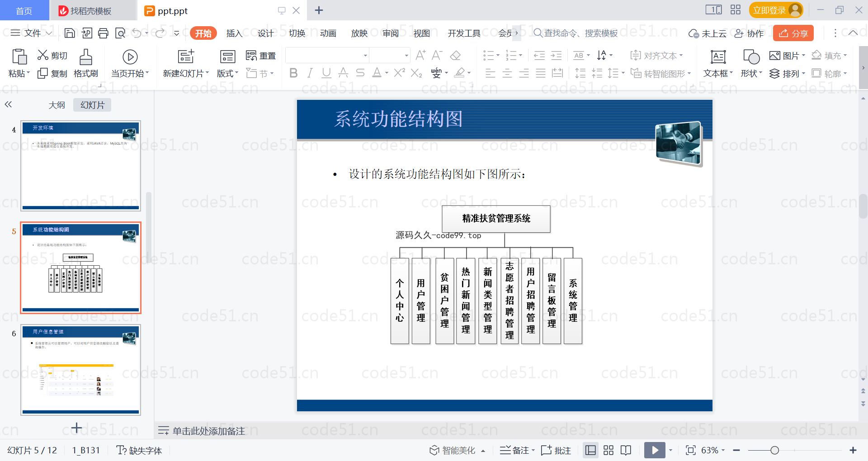Redo the last action
The width and height of the screenshot is (868, 461).
(160, 33)
